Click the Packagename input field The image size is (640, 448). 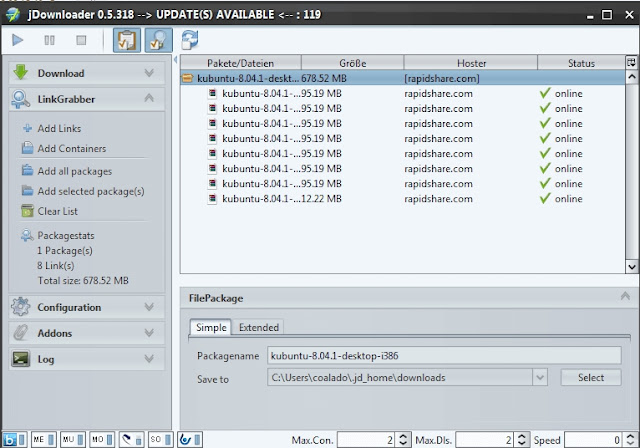tap(444, 355)
